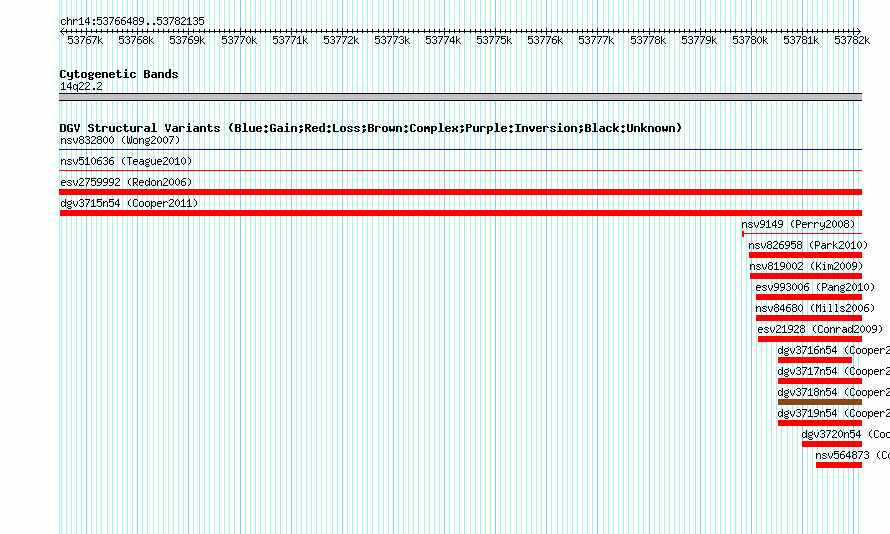Screen dimensions: 890x534
Task: Click the 53777k ruler position
Action: click(597, 40)
